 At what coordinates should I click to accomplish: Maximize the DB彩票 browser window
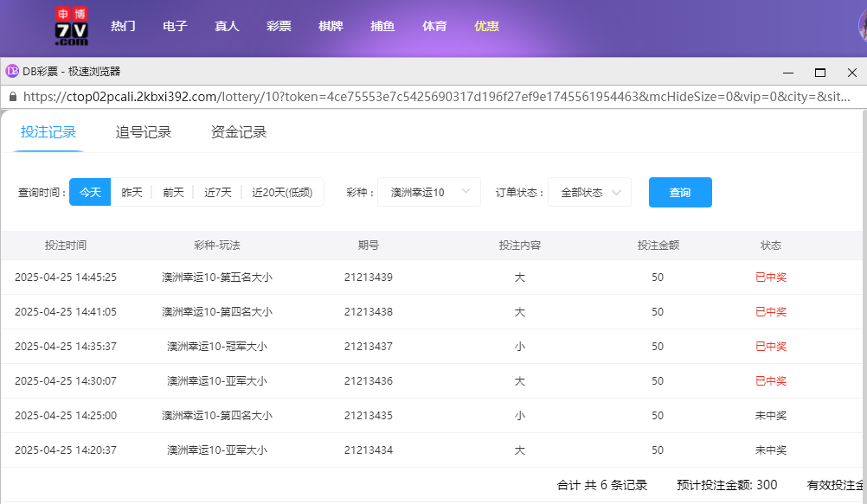pyautogui.click(x=819, y=72)
